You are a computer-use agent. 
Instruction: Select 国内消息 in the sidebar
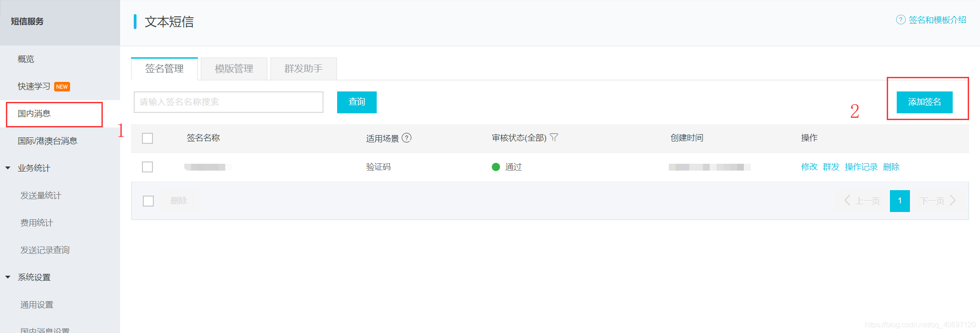pos(34,114)
